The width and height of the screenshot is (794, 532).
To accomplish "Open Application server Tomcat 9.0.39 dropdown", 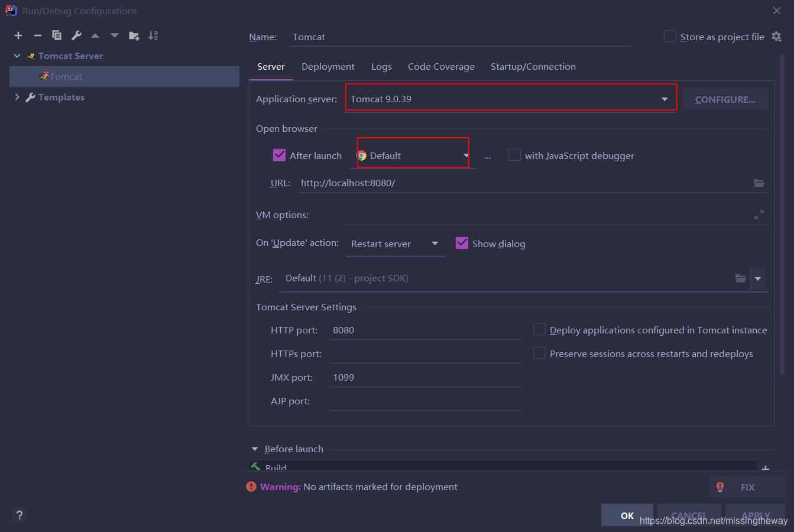I will click(510, 99).
